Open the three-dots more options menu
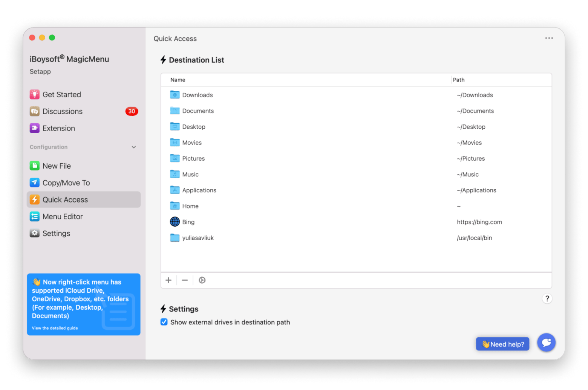The width and height of the screenshot is (588, 390). click(549, 38)
